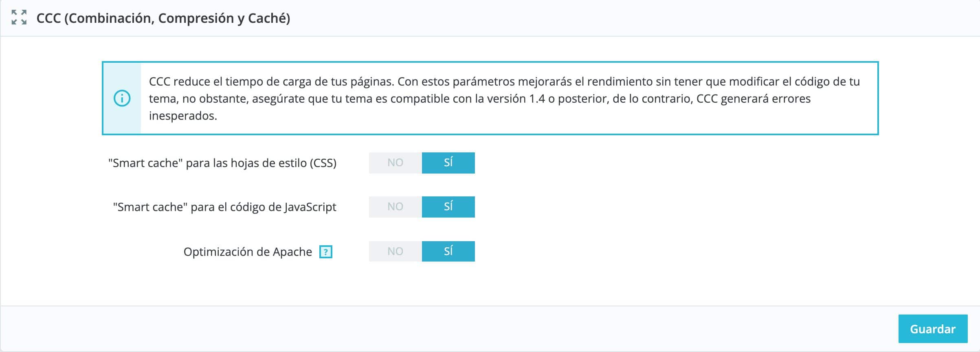This screenshot has width=980, height=352.
Task: Click the CCC (Combinación, Compresión y Caché) title
Action: point(163,18)
